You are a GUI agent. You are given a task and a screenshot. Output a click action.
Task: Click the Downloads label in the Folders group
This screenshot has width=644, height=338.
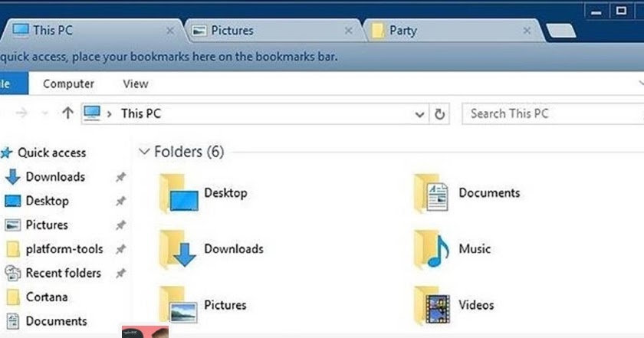(234, 249)
